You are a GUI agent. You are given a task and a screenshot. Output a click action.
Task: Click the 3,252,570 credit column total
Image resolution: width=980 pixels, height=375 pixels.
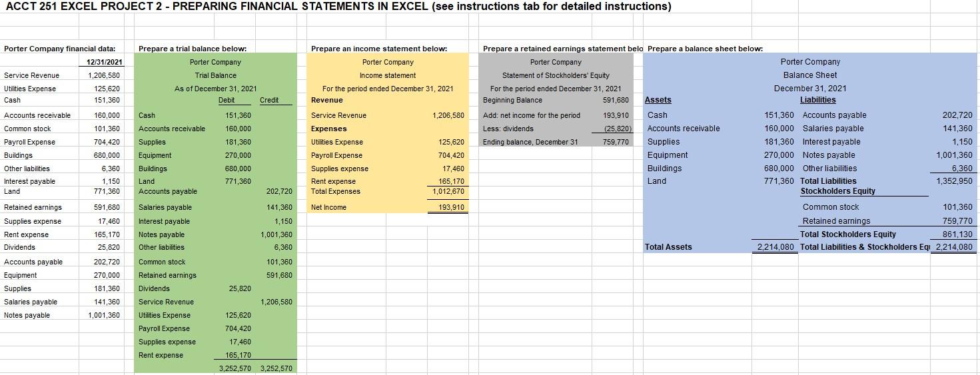276,368
